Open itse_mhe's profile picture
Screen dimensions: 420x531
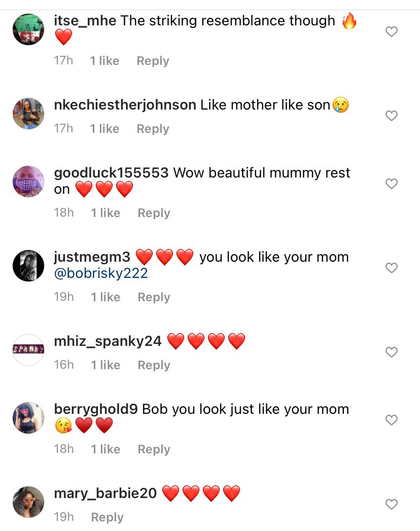point(28,29)
